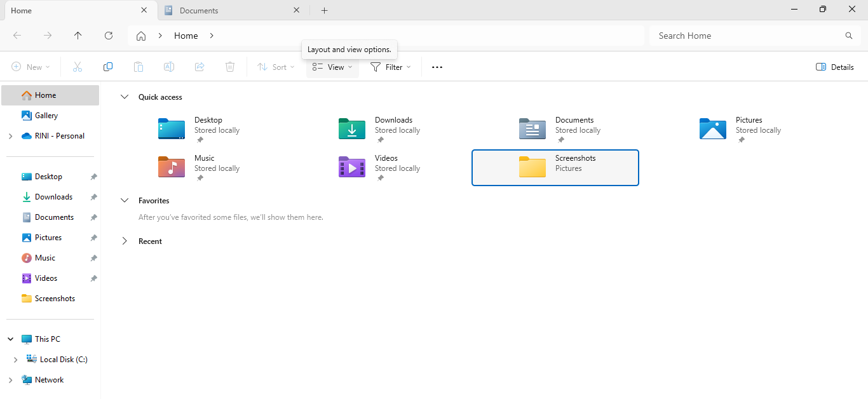Open the View layout dropdown

point(332,67)
